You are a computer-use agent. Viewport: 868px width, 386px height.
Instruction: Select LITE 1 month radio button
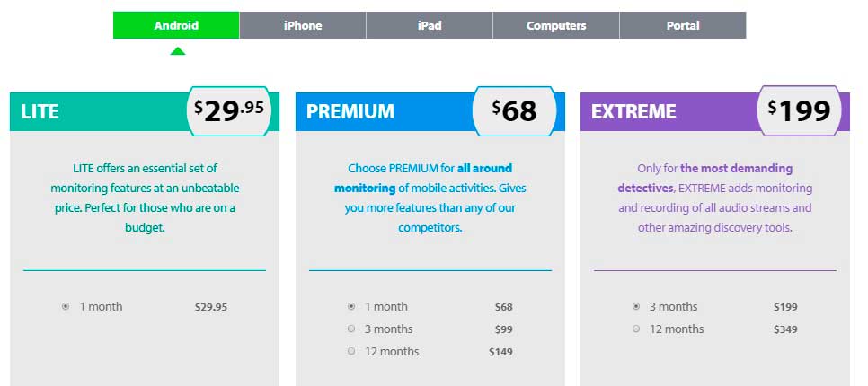66,306
